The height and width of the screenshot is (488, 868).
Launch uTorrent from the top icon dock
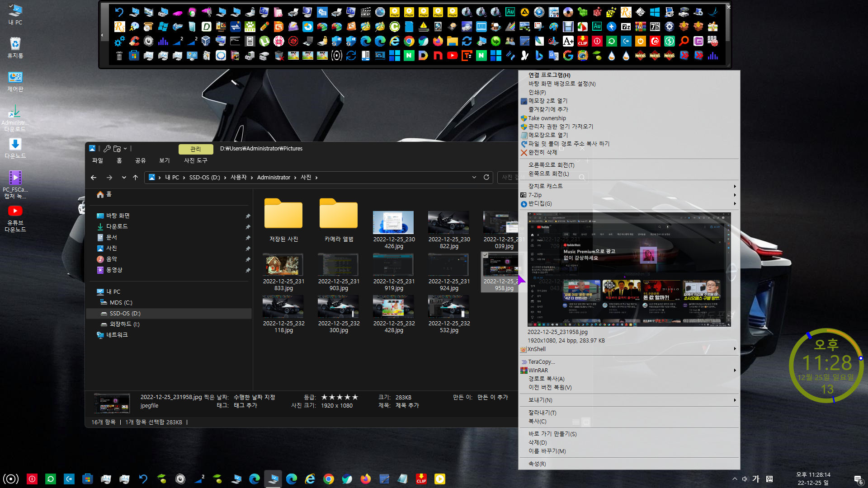[264, 41]
